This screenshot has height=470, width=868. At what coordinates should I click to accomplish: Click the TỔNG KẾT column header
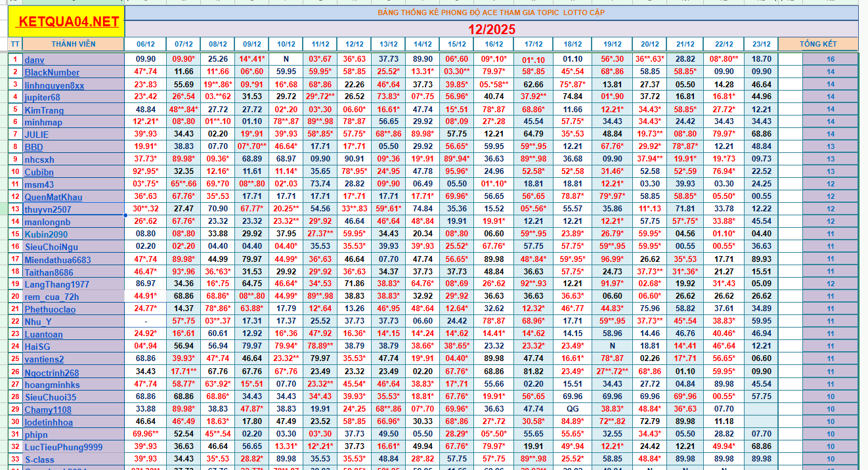pos(818,44)
